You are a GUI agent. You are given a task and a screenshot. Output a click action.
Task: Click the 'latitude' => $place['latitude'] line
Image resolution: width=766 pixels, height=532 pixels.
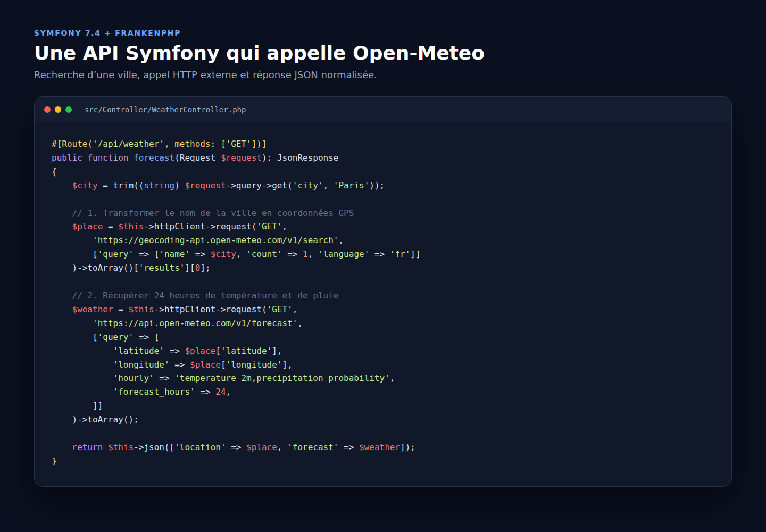click(197, 351)
